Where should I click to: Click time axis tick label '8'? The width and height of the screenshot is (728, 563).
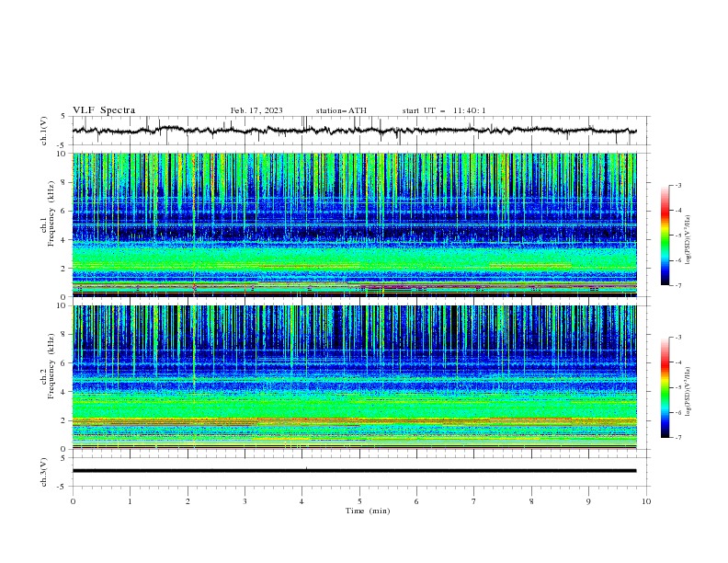tap(531, 501)
